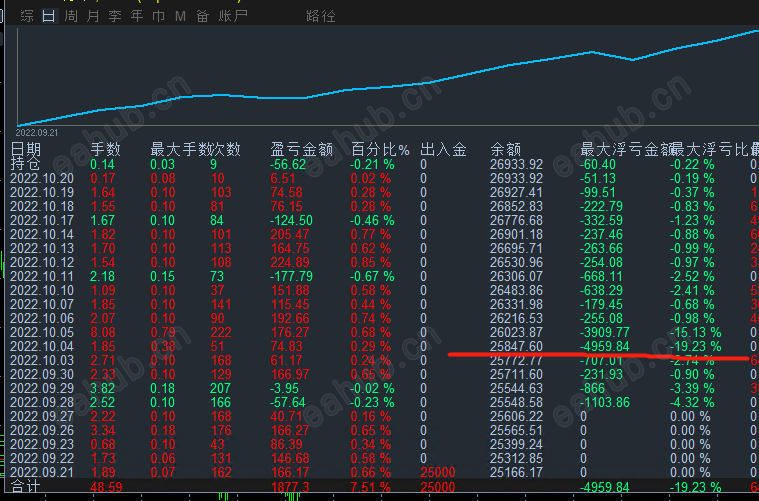Viewport: 759px width, 501px height.
Task: Click the -15.13 % floating loss ratio
Action: click(696, 333)
